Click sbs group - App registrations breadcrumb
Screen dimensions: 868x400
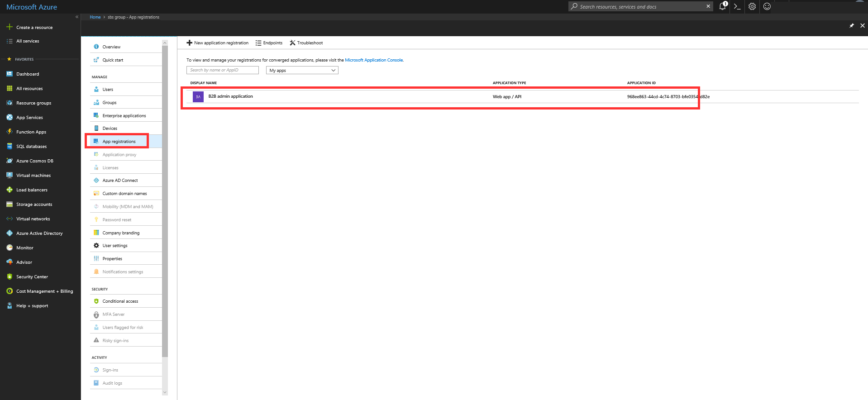pos(134,17)
